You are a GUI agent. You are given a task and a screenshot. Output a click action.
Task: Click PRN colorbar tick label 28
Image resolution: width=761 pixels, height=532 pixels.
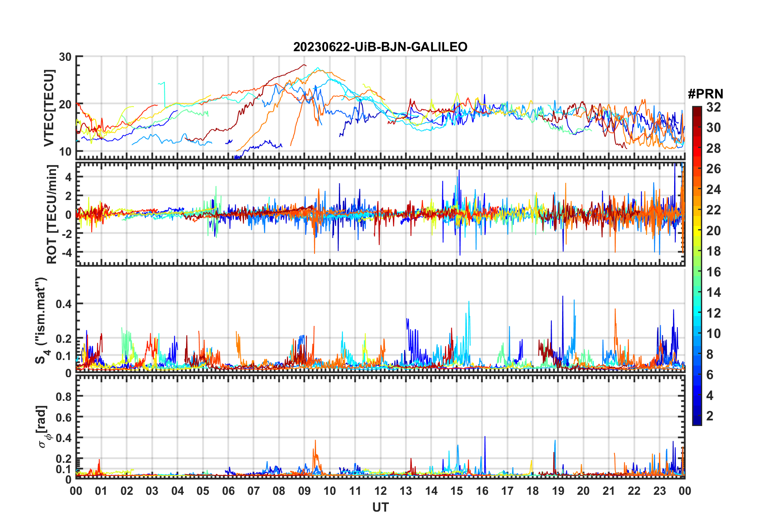[x=713, y=148]
